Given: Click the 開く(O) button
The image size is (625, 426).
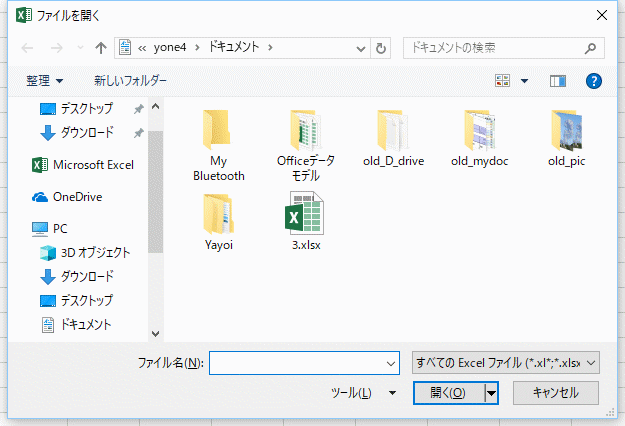Looking at the screenshot, I should pos(448,393).
